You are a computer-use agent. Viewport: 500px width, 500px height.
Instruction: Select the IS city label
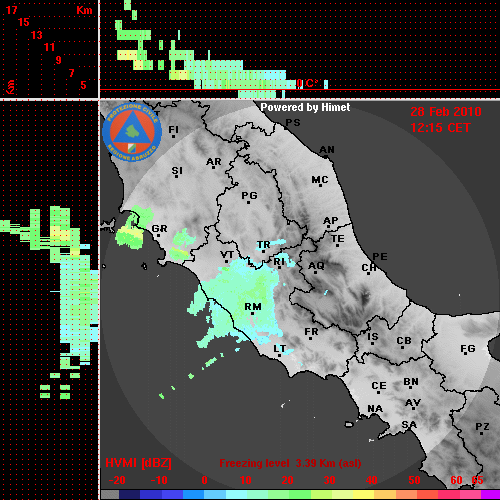coord(373,337)
